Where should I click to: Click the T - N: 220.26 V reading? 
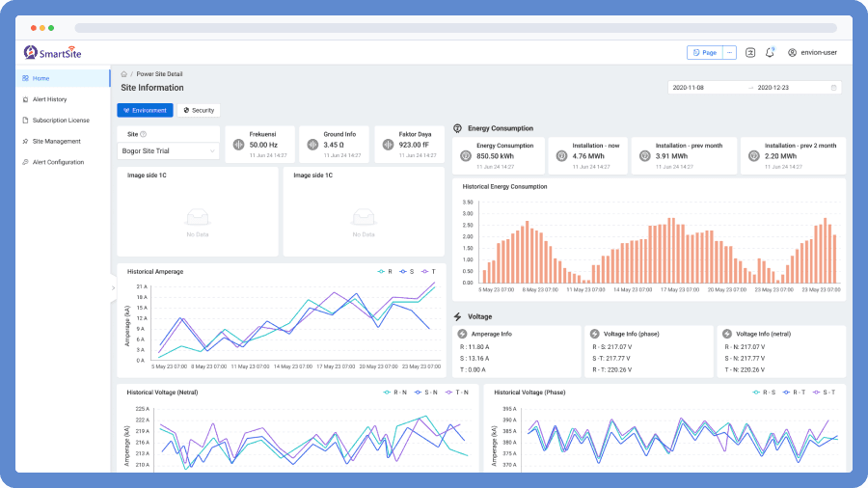click(x=745, y=369)
